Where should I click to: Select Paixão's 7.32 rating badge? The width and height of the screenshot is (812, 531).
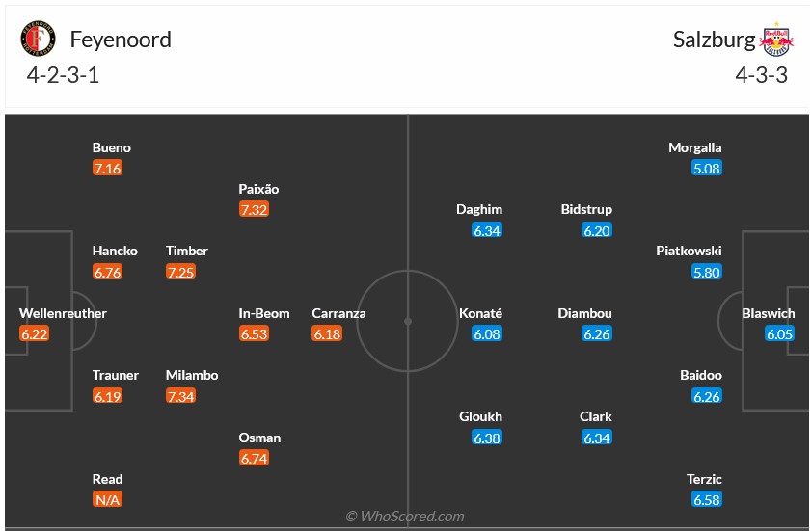254,209
